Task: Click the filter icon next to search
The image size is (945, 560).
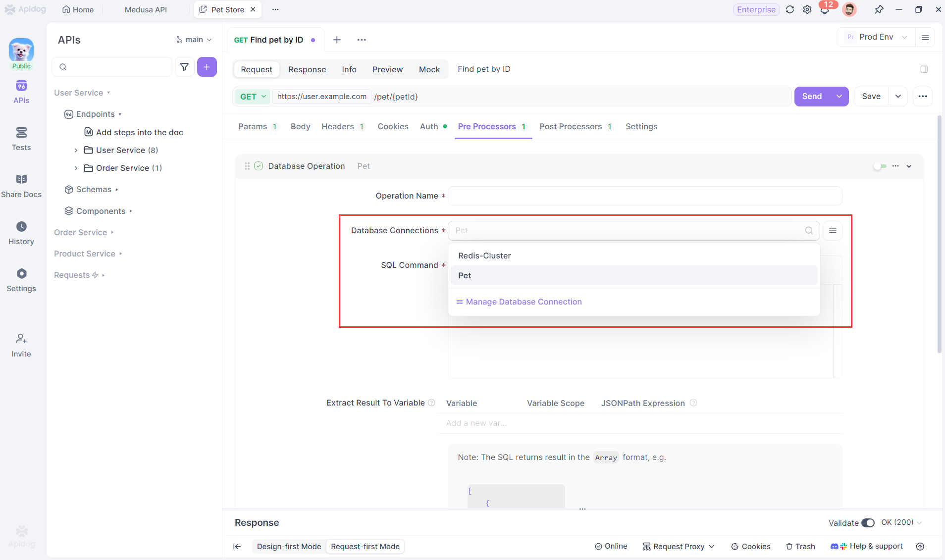Action: (x=184, y=67)
